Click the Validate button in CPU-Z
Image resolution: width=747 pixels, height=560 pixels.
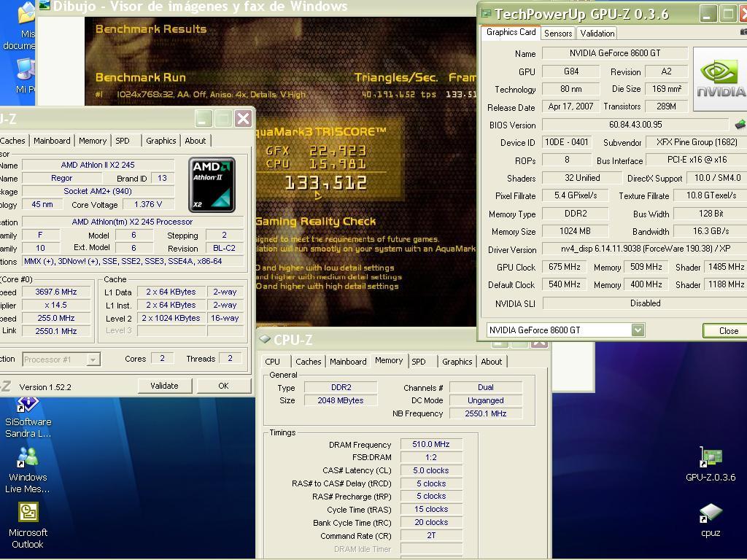coord(164,386)
